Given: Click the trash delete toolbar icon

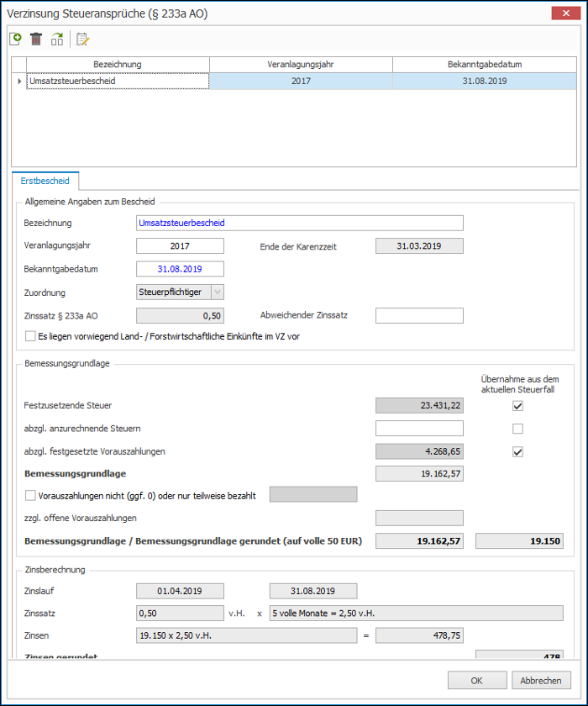Looking at the screenshot, I should click(x=36, y=40).
